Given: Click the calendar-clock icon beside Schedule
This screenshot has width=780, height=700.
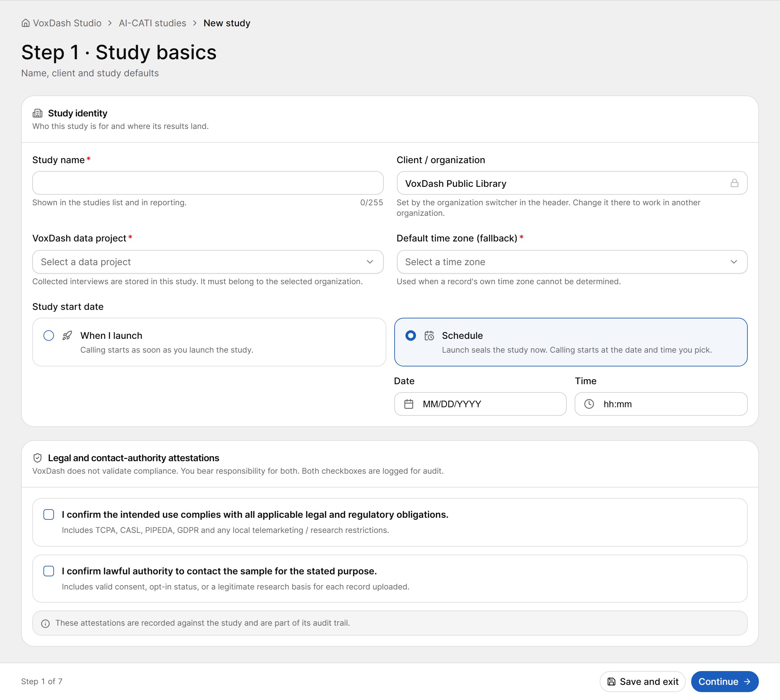Looking at the screenshot, I should pyautogui.click(x=429, y=336).
